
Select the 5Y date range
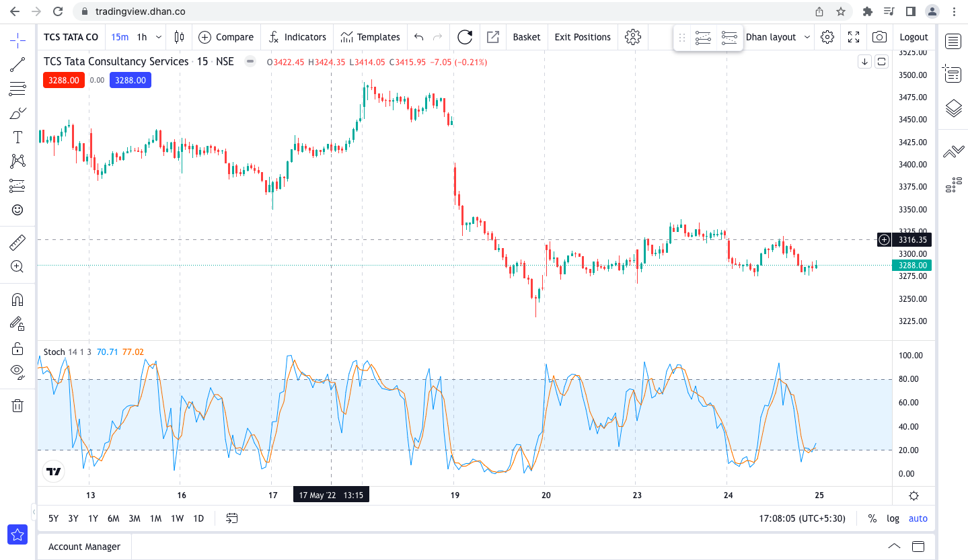[53, 518]
